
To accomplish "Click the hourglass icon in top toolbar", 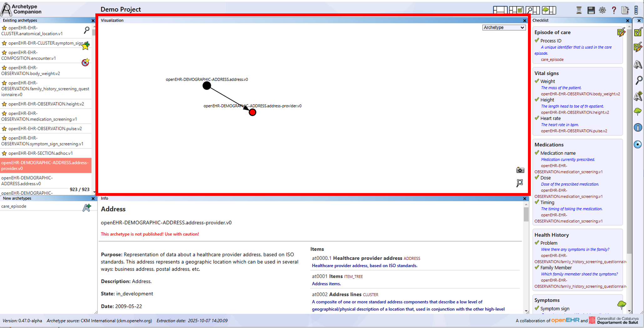I will (579, 10).
